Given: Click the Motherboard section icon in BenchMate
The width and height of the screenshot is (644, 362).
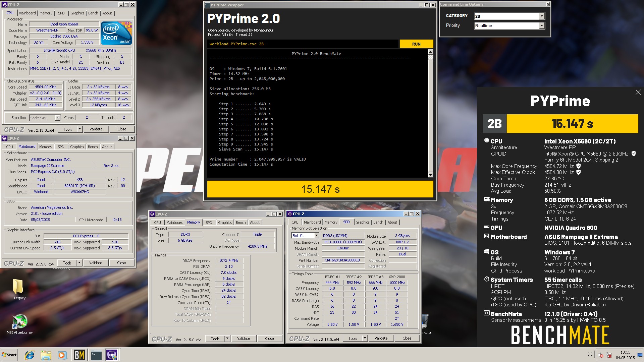Looking at the screenshot, I should click(487, 236).
